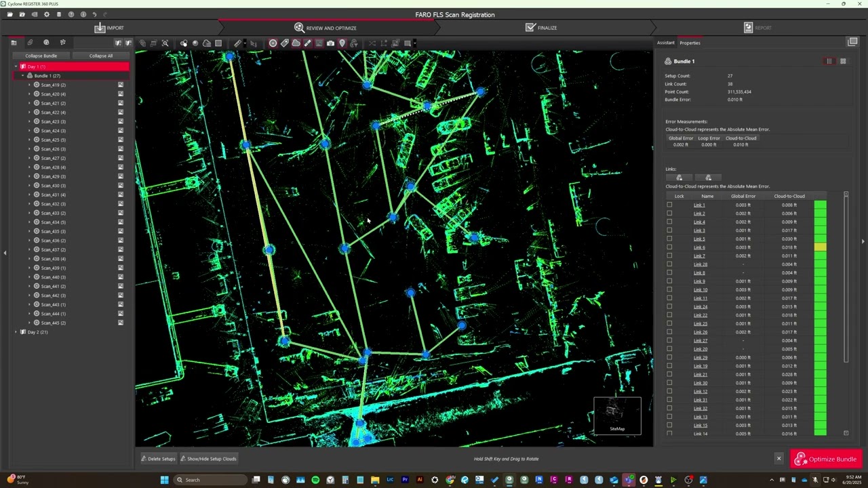Select the sphere shading icon in viewport toolbar
Image resolution: width=868 pixels, height=488 pixels.
[195, 43]
